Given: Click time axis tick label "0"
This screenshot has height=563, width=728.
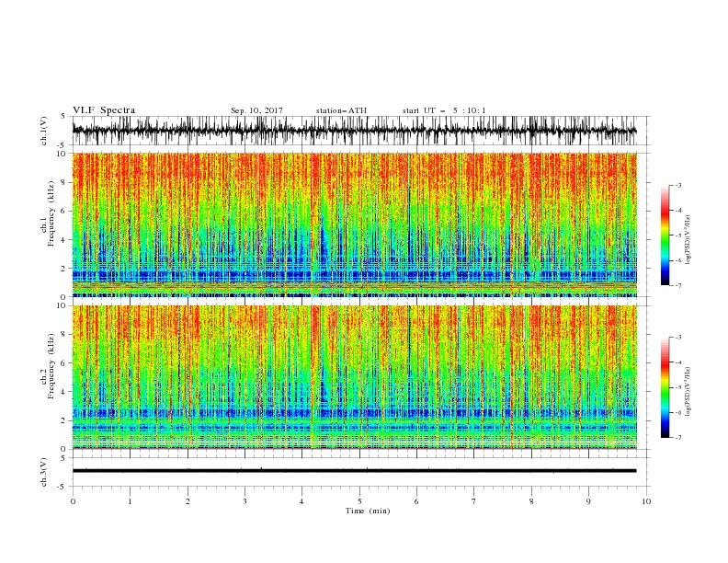Looking at the screenshot, I should pyautogui.click(x=73, y=501).
